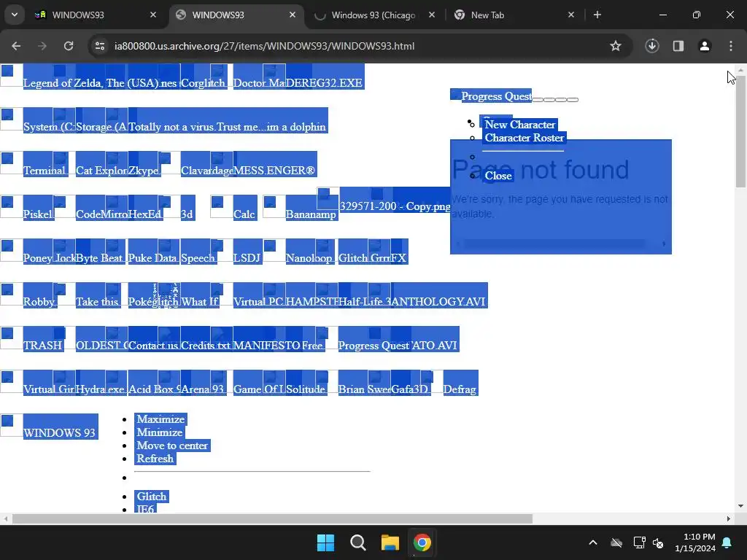Click the muted volume tray icon
747x560 pixels.
(658, 542)
